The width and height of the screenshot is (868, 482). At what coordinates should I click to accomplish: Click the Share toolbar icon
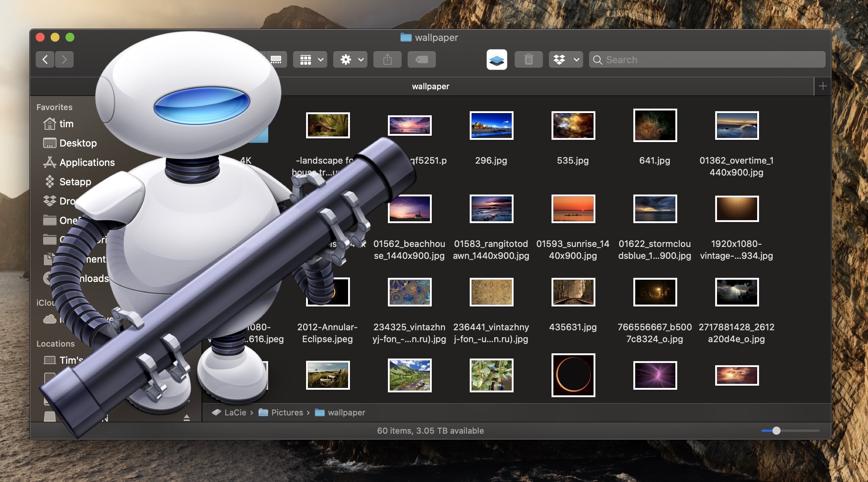[x=387, y=60]
